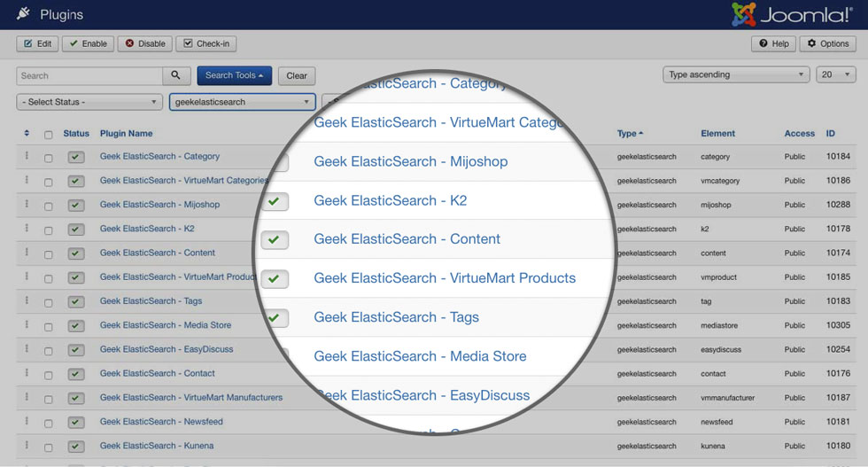Sort by Plugin Name column

coord(126,134)
